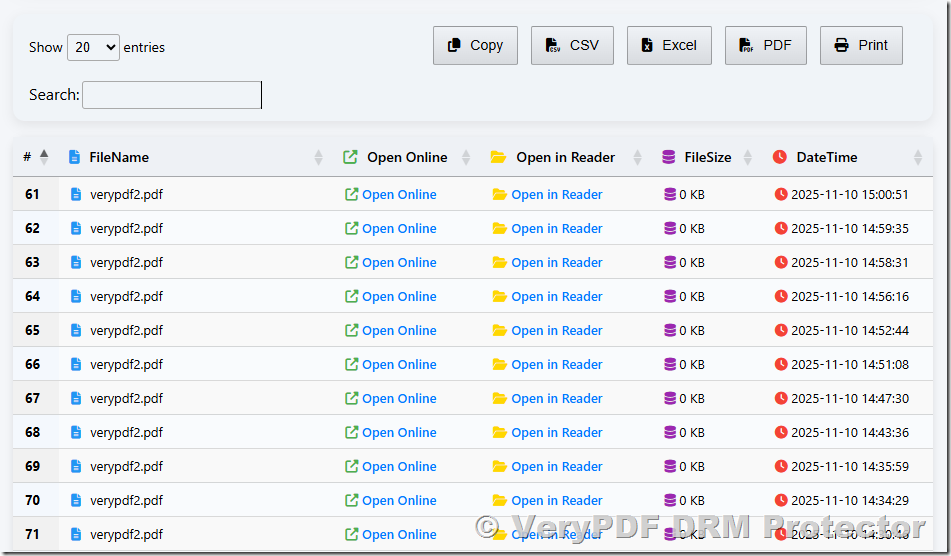951x556 pixels.
Task: Click clock icon beside 2025-11-10 14:52:44
Action: click(x=781, y=330)
